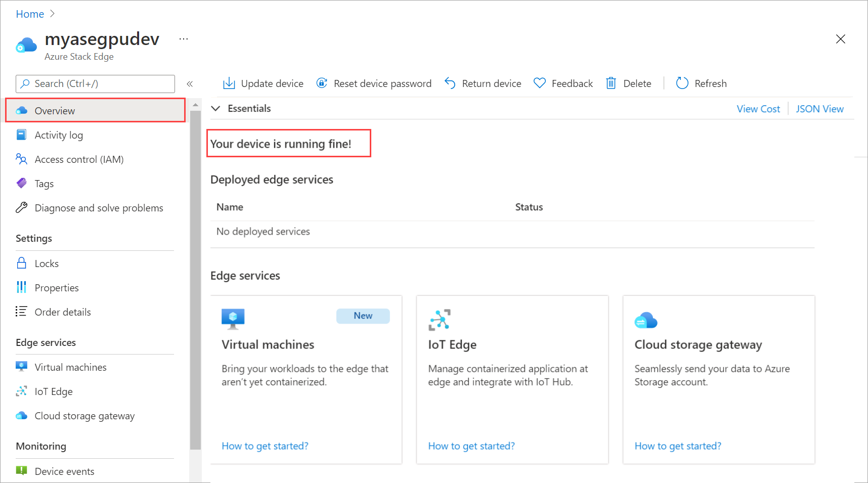This screenshot has width=868, height=483.
Task: Click the Cloud storage gateway card icon
Action: click(x=646, y=321)
